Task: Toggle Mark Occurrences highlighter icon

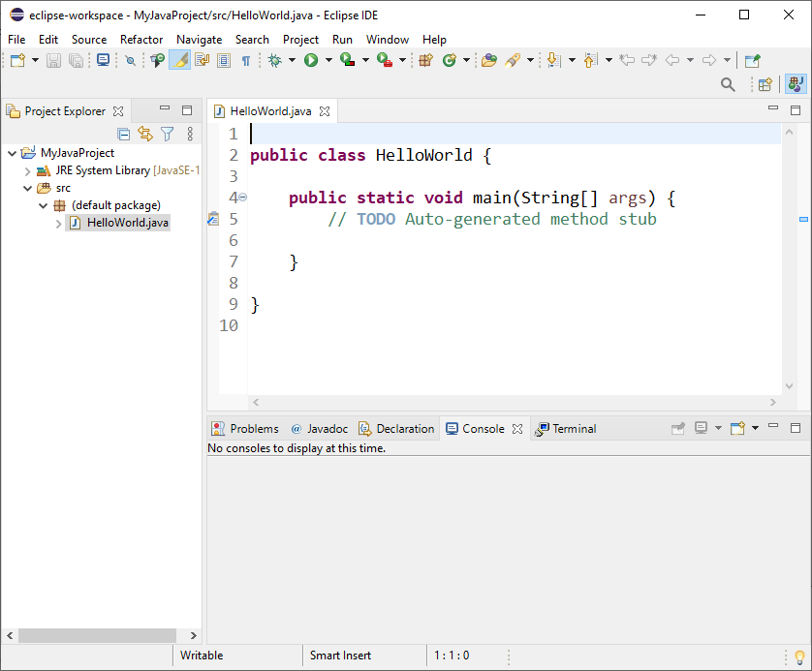Action: [x=178, y=60]
